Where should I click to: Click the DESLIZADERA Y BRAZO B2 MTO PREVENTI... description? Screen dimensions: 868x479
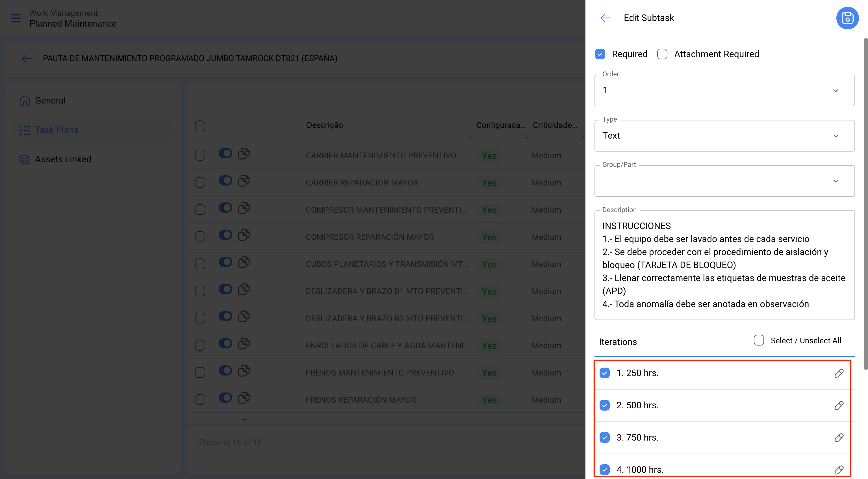pyautogui.click(x=387, y=318)
